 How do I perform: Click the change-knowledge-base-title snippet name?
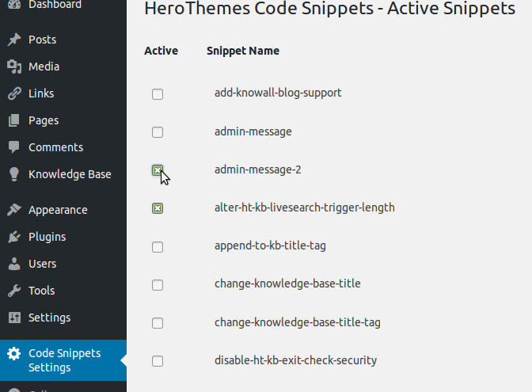click(x=287, y=284)
